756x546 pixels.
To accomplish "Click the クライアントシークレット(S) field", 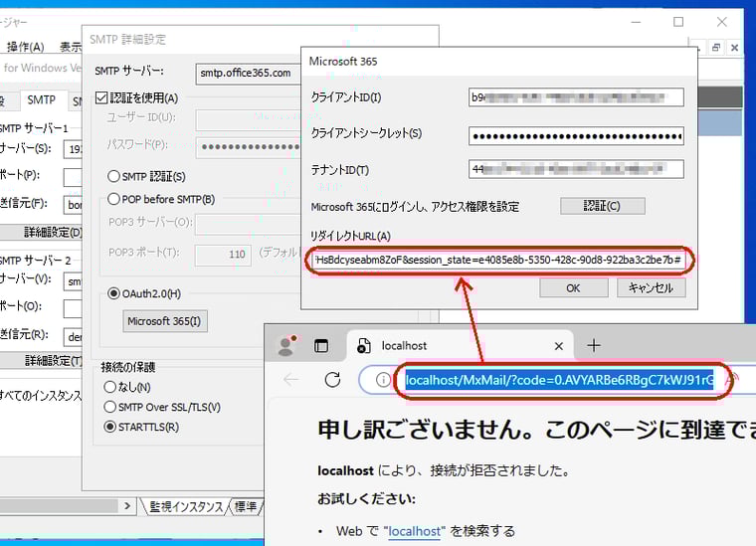I will (x=576, y=136).
